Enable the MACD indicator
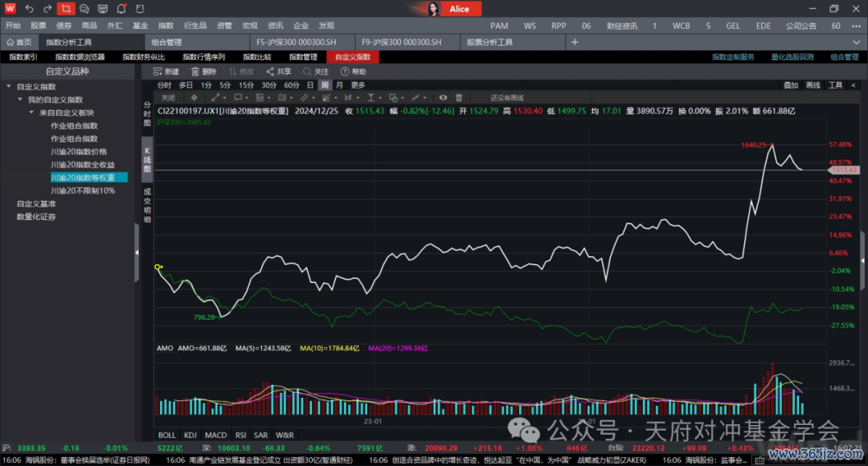The width and height of the screenshot is (868, 466). 216,435
